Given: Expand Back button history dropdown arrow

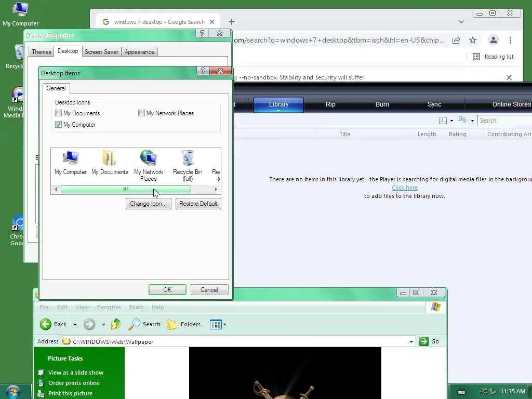Looking at the screenshot, I should click(75, 325).
